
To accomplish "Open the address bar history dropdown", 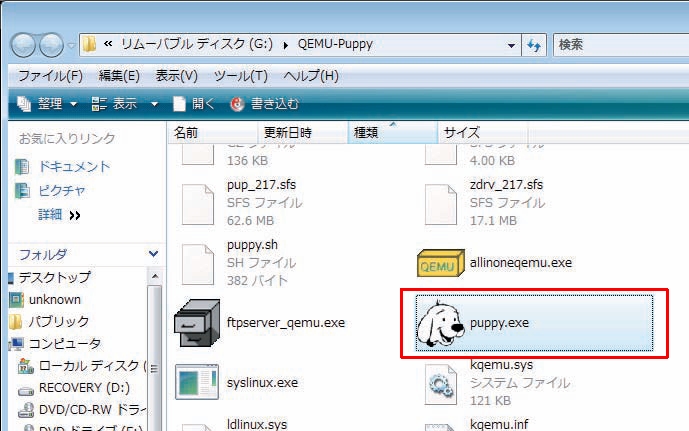I will [511, 45].
